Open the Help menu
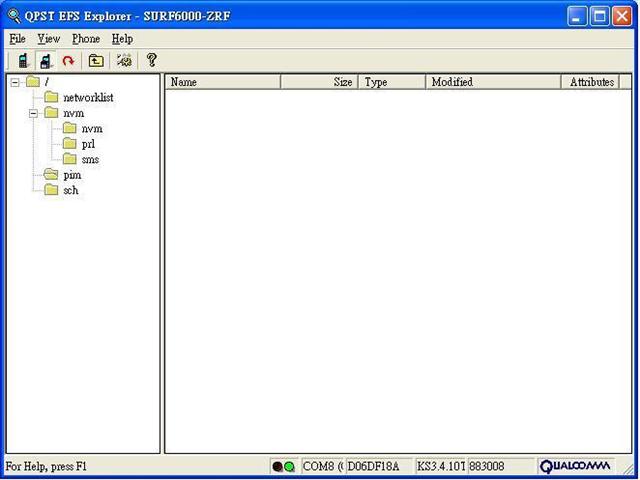 (x=122, y=39)
